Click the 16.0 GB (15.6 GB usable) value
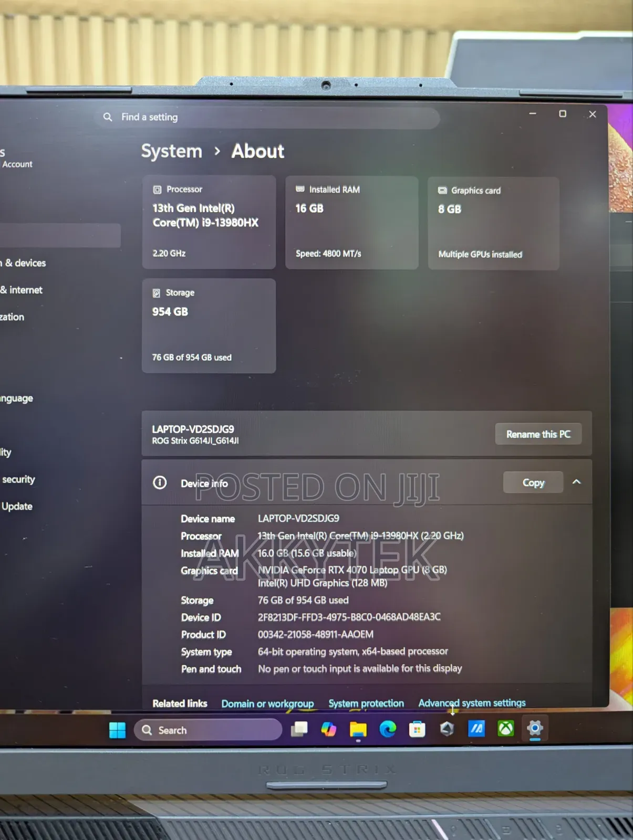The image size is (633, 840). point(307,553)
